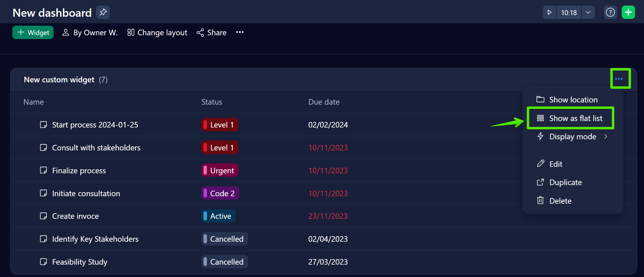Click the green plus create button
This screenshot has width=644, height=277.
tap(628, 12)
